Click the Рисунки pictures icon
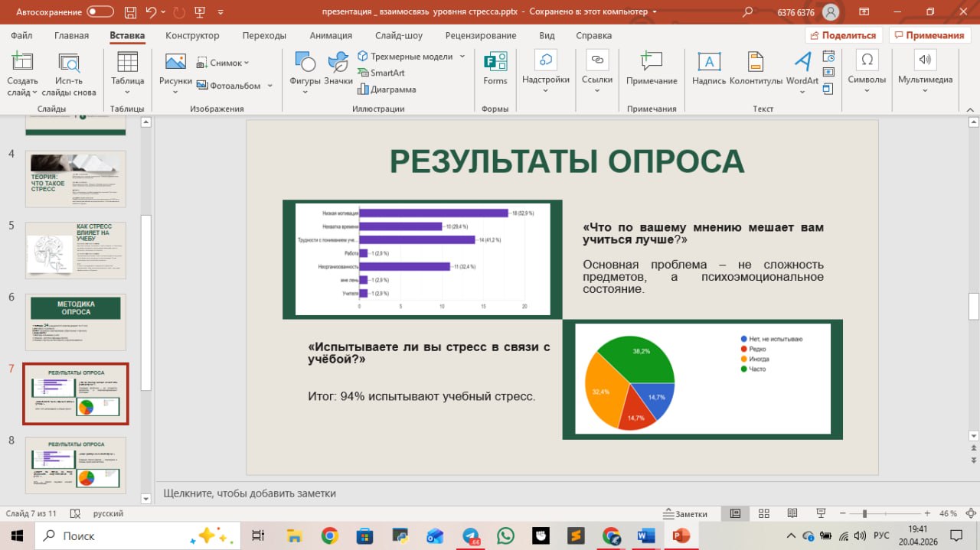The image size is (980, 550). [x=175, y=63]
